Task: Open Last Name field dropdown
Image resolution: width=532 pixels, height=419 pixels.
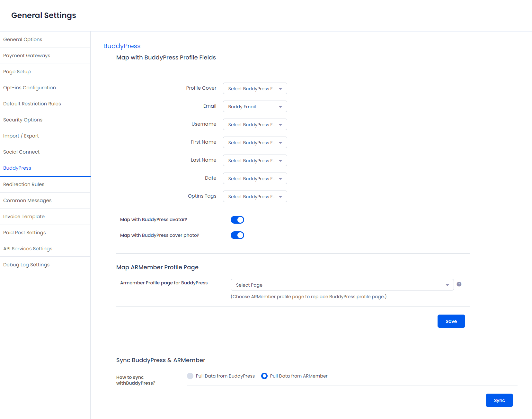Action: point(255,160)
